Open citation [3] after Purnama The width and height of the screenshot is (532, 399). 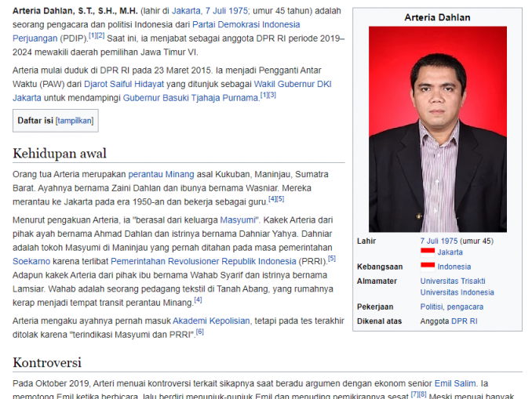(x=272, y=95)
